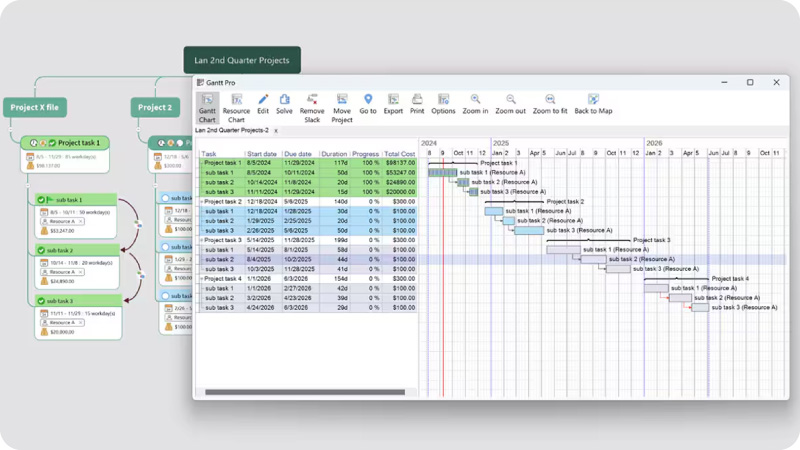The width and height of the screenshot is (800, 450).
Task: Print the Gantt chart
Action: 417,104
